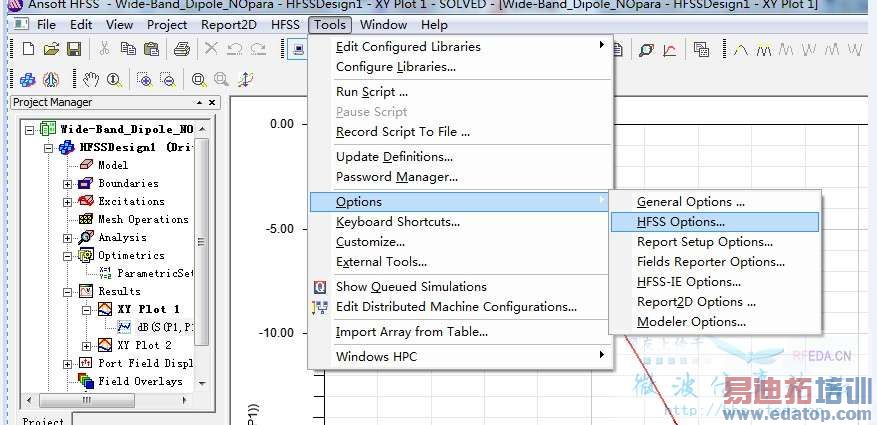Click the planet-and-magnifier analysis icon
877x425 pixels.
(x=646, y=50)
